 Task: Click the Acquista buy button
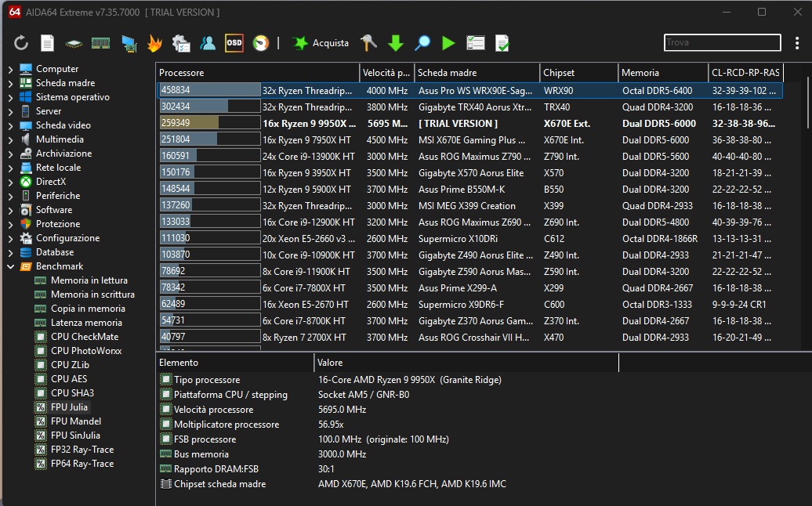(321, 43)
